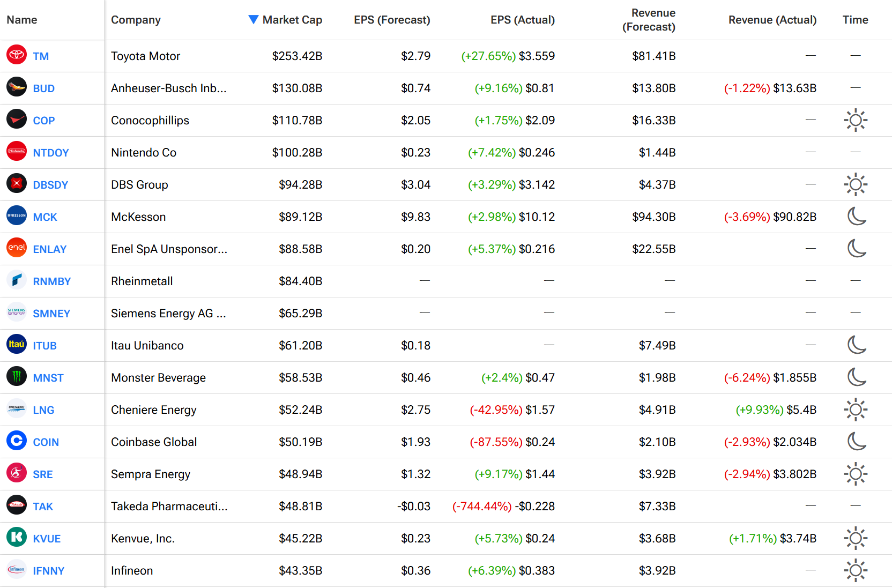Open the MNST ticker link
The height and width of the screenshot is (588, 892).
48,378
